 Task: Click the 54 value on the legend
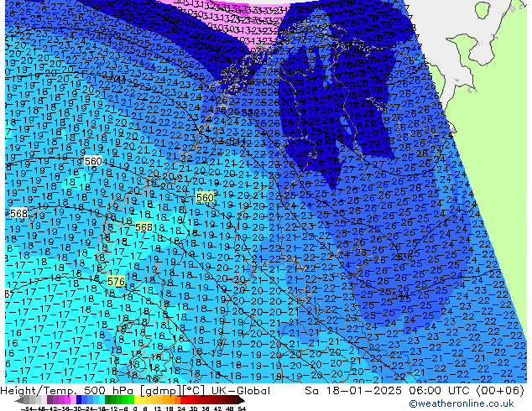[x=242, y=408]
